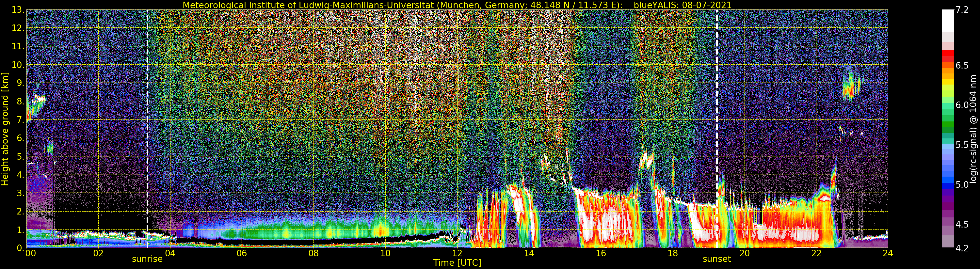Viewport: 980px width, 269px height.
Task: Click the 12 tick on the time axis
Action: tap(457, 253)
